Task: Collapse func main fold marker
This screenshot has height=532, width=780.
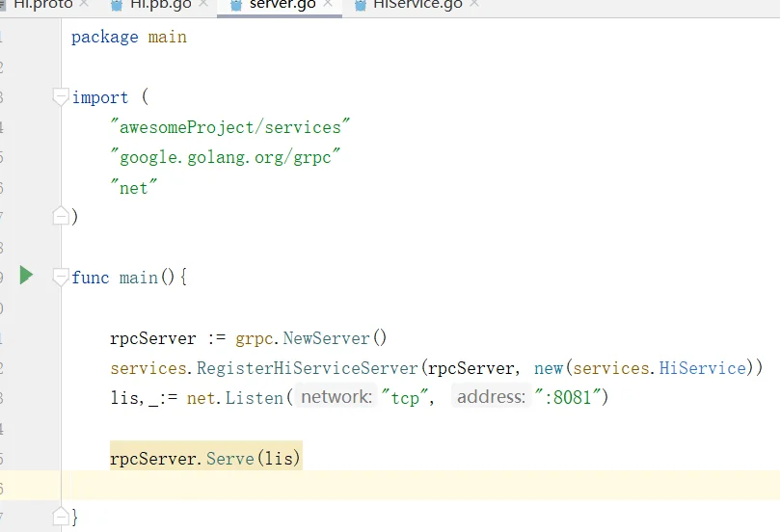Action: coord(61,277)
